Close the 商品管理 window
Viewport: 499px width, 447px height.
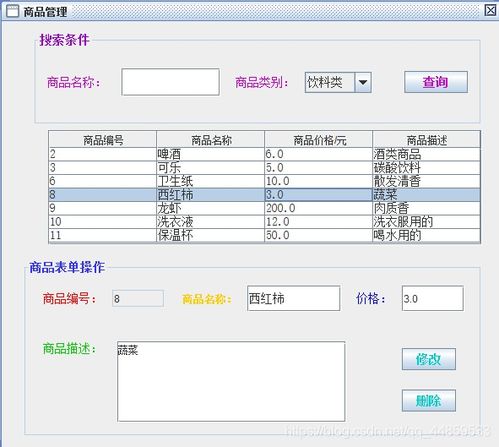(x=490, y=10)
